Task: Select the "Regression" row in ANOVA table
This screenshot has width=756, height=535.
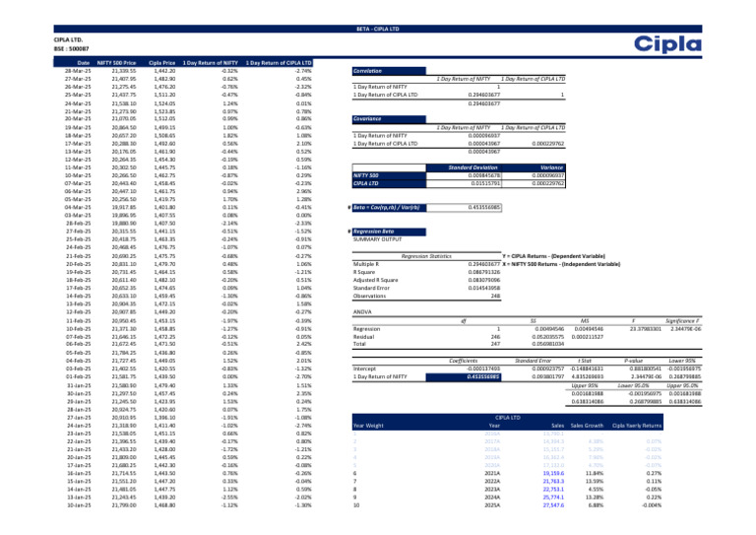Action: pyautogui.click(x=366, y=329)
